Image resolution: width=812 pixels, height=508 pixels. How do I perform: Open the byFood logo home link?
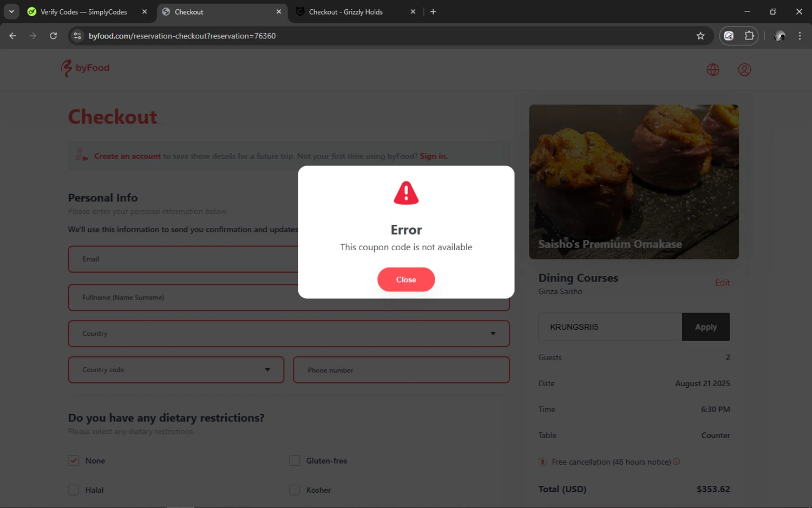coord(86,68)
